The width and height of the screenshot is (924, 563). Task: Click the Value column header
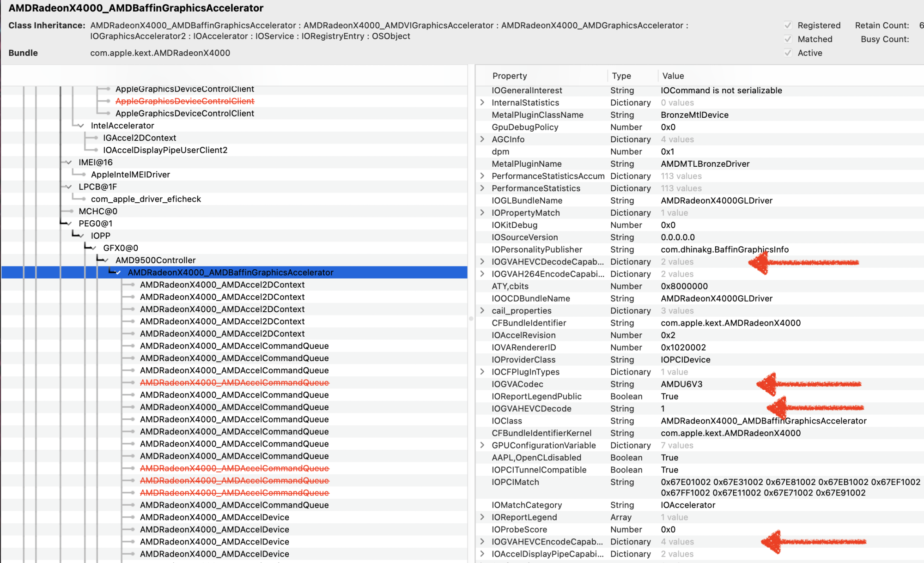(x=673, y=76)
